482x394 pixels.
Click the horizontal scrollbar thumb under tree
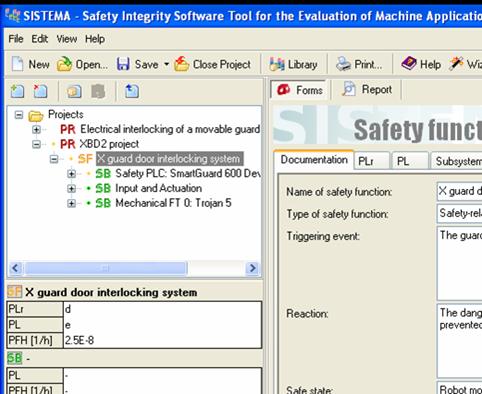pos(106,268)
